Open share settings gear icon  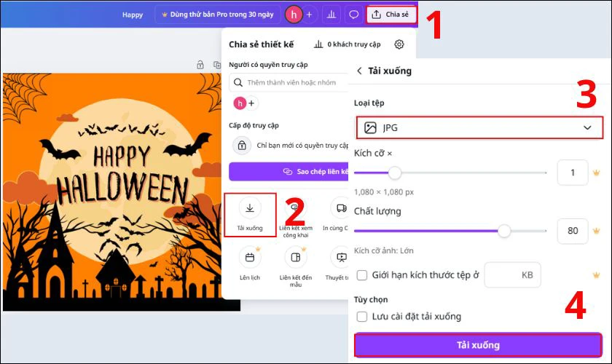[399, 44]
